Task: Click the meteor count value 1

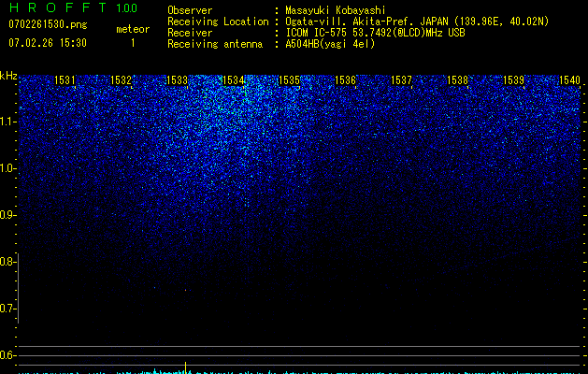Action: [133, 43]
